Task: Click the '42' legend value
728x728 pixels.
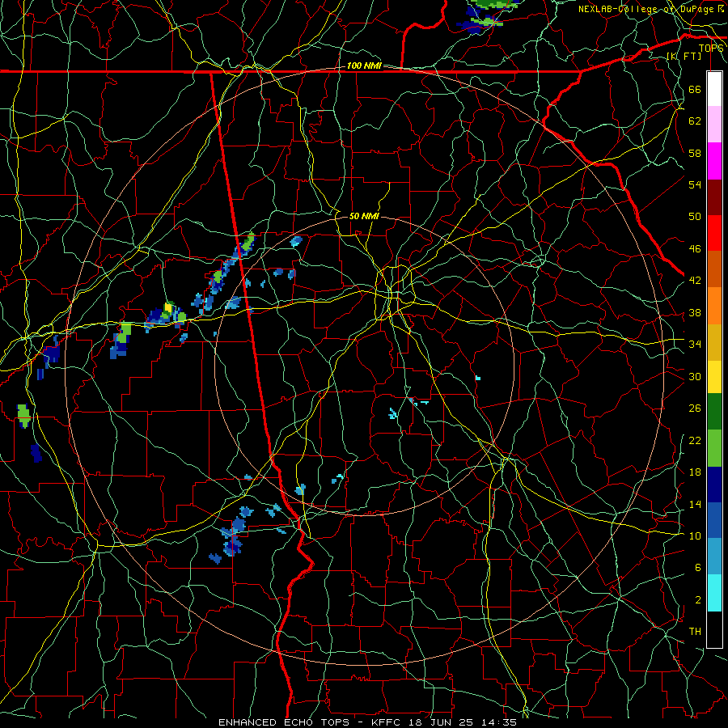Action: pyautogui.click(x=695, y=280)
